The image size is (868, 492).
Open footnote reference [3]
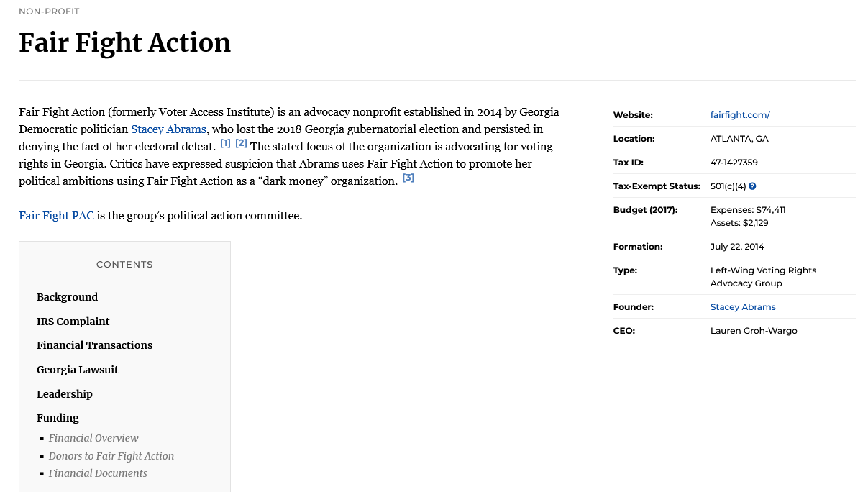(408, 178)
